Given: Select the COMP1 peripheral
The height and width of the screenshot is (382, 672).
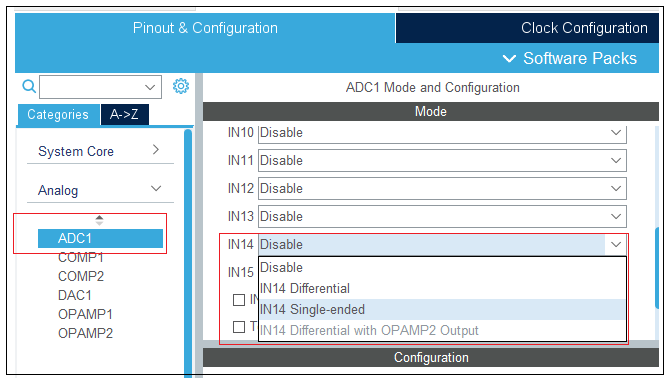Looking at the screenshot, I should coord(81,257).
